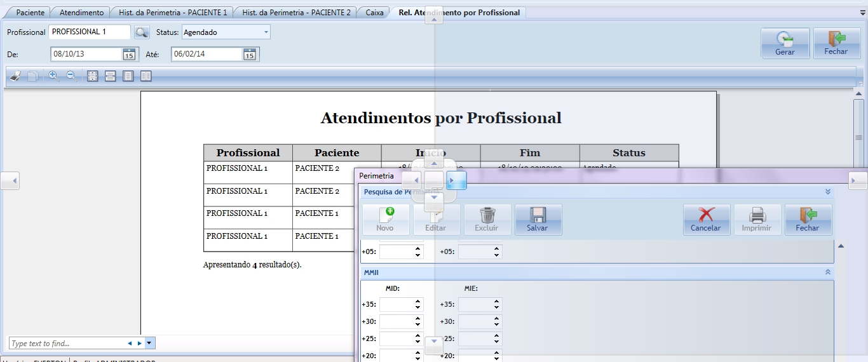Viewport: 868px width, 362px height.
Task: Click Novo in the Perimetria window
Action: coord(385,220)
